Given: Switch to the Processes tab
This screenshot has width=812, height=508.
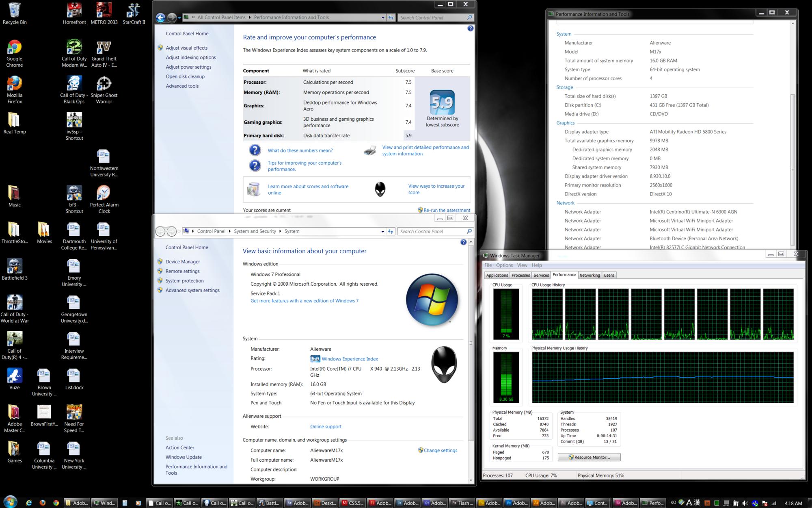Looking at the screenshot, I should coord(520,275).
